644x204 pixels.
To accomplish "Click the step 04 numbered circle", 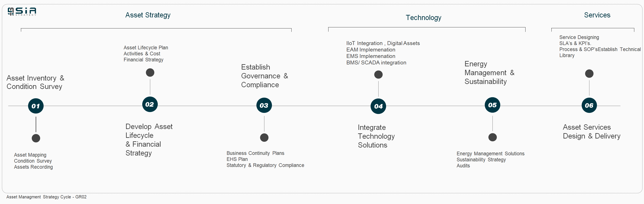I will [x=378, y=106].
